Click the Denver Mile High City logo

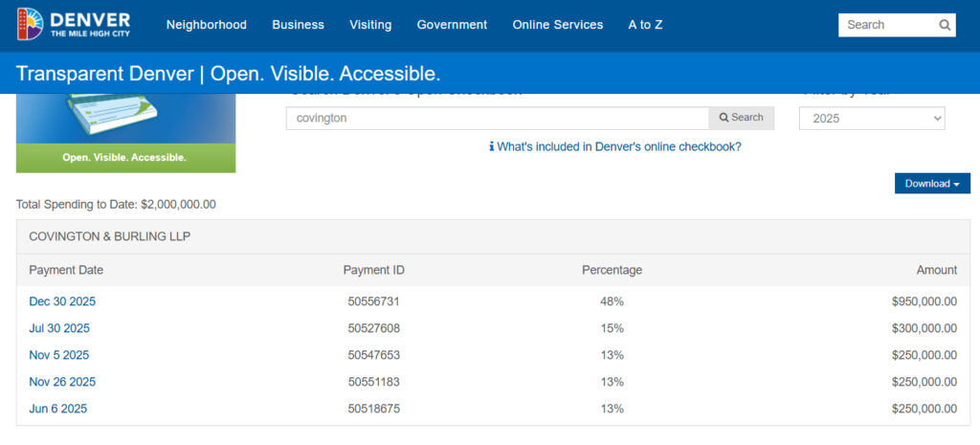coord(74,24)
